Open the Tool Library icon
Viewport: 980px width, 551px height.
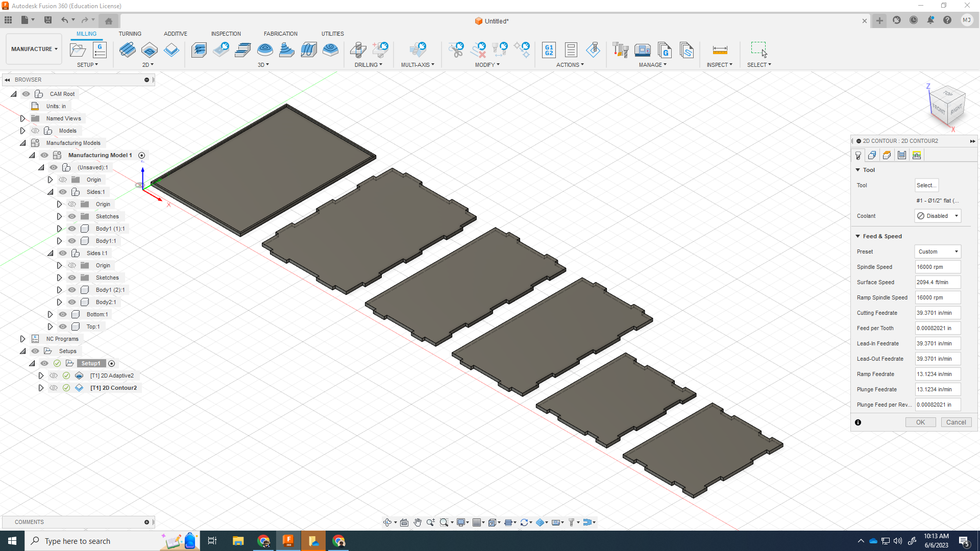pos(620,50)
